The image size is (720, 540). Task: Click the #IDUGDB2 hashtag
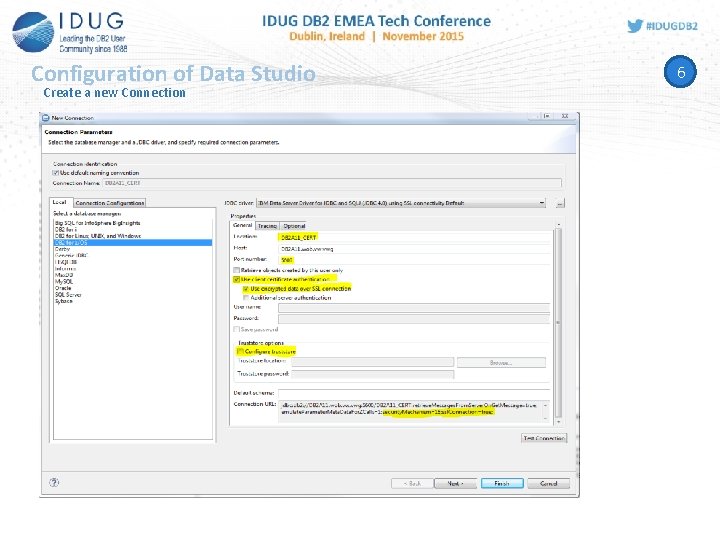click(x=672, y=26)
